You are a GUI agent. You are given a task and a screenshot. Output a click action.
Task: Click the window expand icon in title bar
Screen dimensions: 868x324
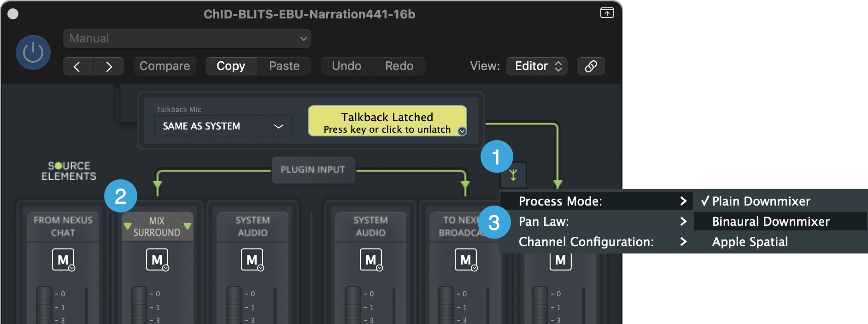coord(607,13)
